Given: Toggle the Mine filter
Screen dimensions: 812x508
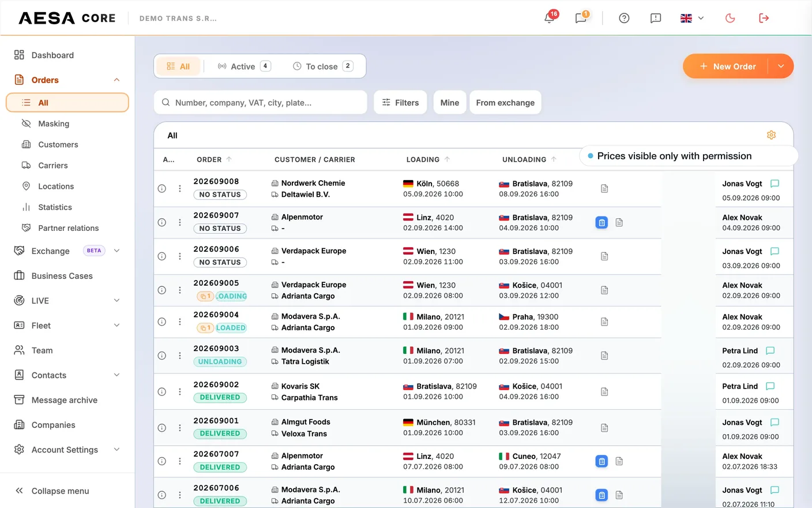Looking at the screenshot, I should coord(450,102).
